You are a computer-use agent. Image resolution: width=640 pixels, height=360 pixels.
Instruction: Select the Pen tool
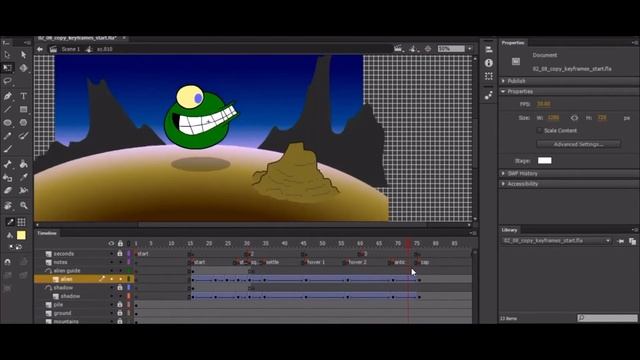pyautogui.click(x=7, y=96)
